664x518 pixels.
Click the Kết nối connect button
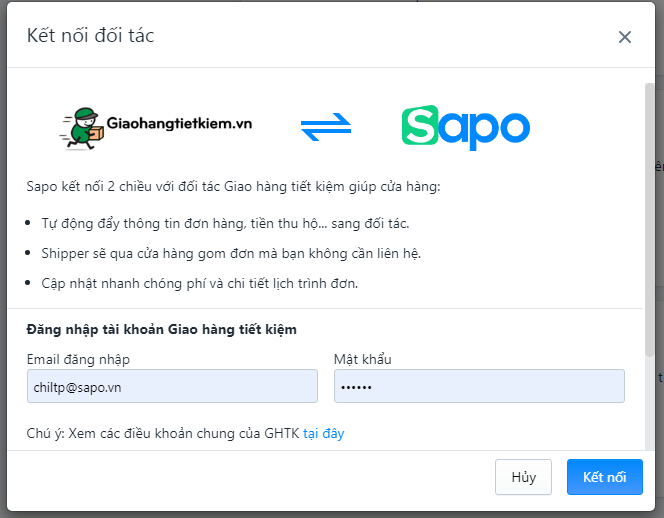[605, 477]
